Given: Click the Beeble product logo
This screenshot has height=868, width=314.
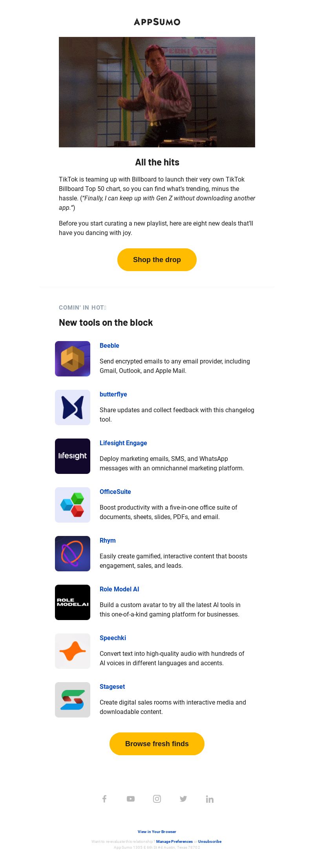Looking at the screenshot, I should (x=73, y=359).
